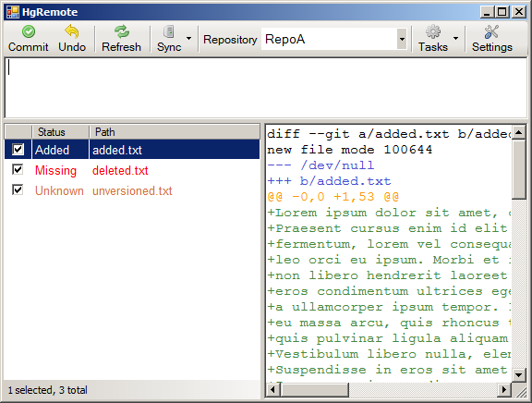
Task: Select the unversioned.txt file row
Action: click(132, 190)
